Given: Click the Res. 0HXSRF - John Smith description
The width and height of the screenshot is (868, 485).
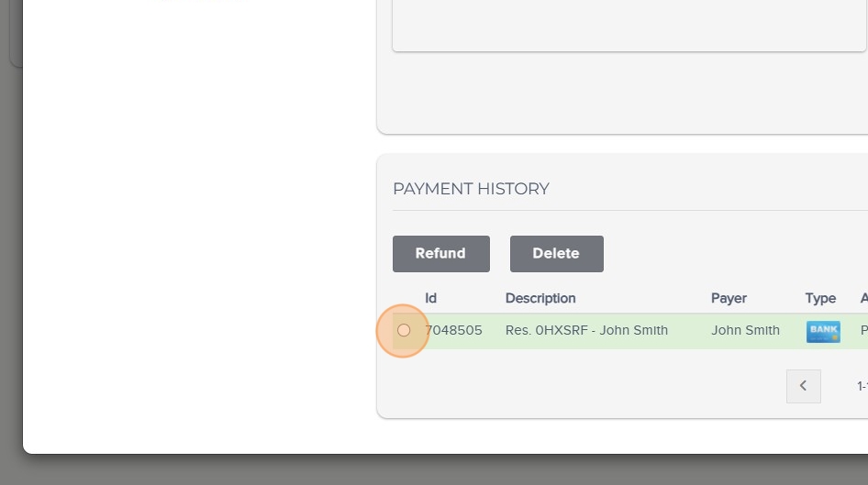Looking at the screenshot, I should [586, 330].
